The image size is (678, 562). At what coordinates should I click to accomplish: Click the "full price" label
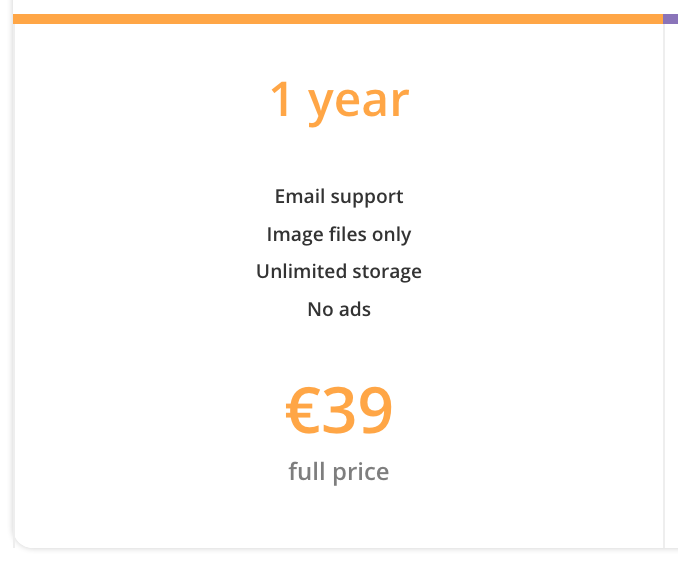(x=339, y=472)
